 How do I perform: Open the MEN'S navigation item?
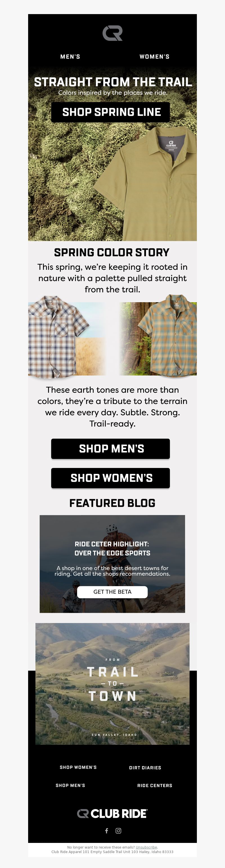[70, 57]
